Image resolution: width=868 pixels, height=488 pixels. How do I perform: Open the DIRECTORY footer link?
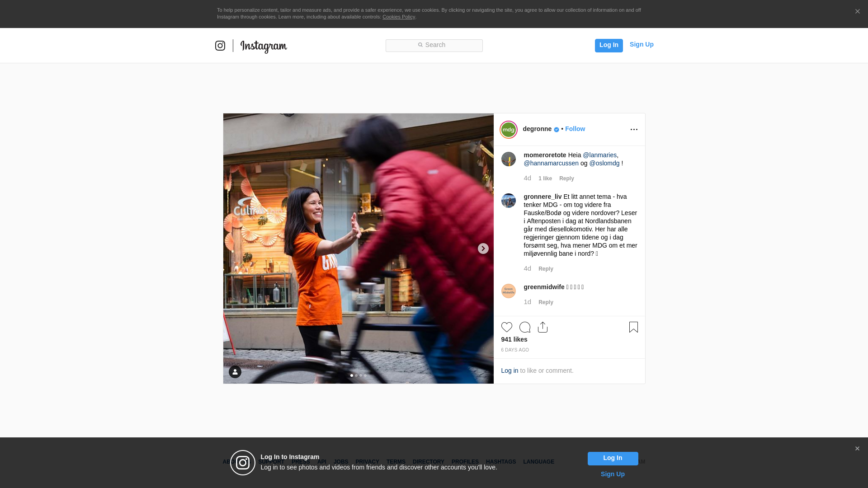(x=429, y=462)
